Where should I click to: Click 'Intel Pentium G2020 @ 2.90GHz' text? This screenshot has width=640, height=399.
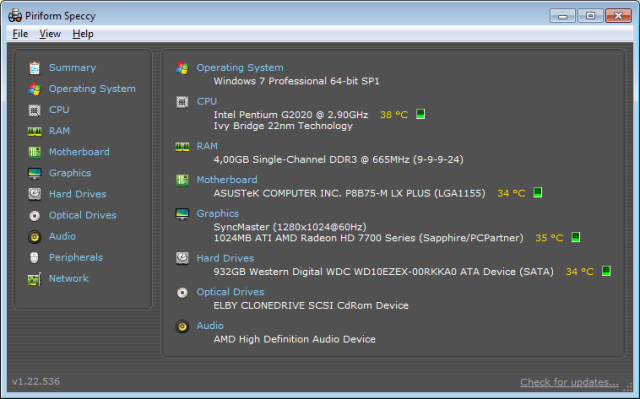291,115
